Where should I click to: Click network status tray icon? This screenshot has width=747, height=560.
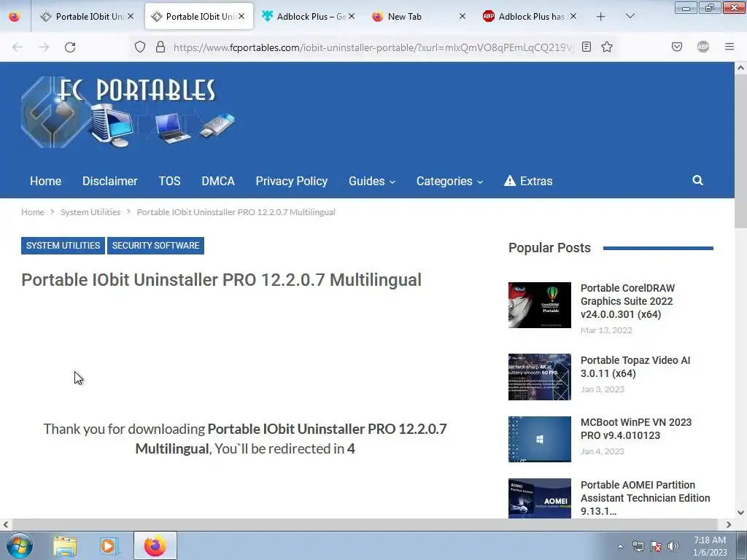(x=638, y=546)
